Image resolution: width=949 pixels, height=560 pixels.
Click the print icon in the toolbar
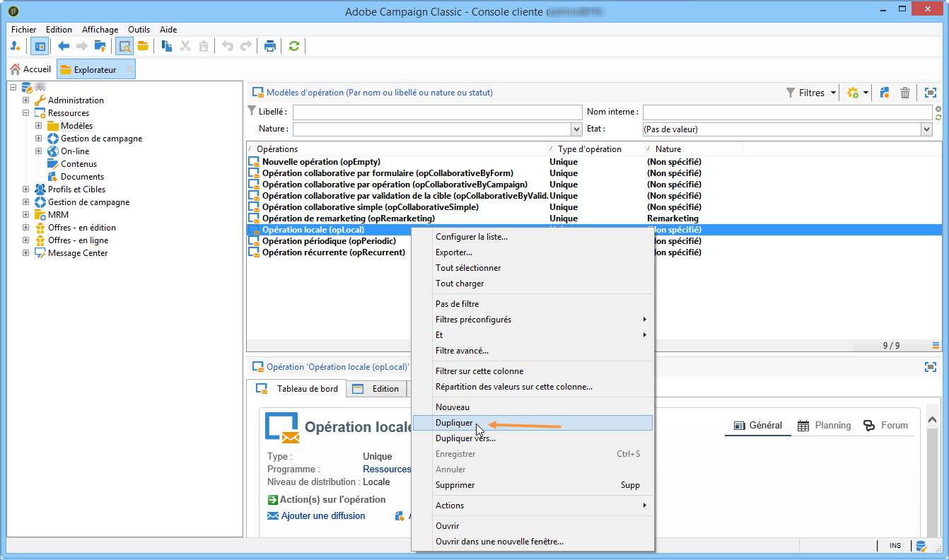(269, 47)
